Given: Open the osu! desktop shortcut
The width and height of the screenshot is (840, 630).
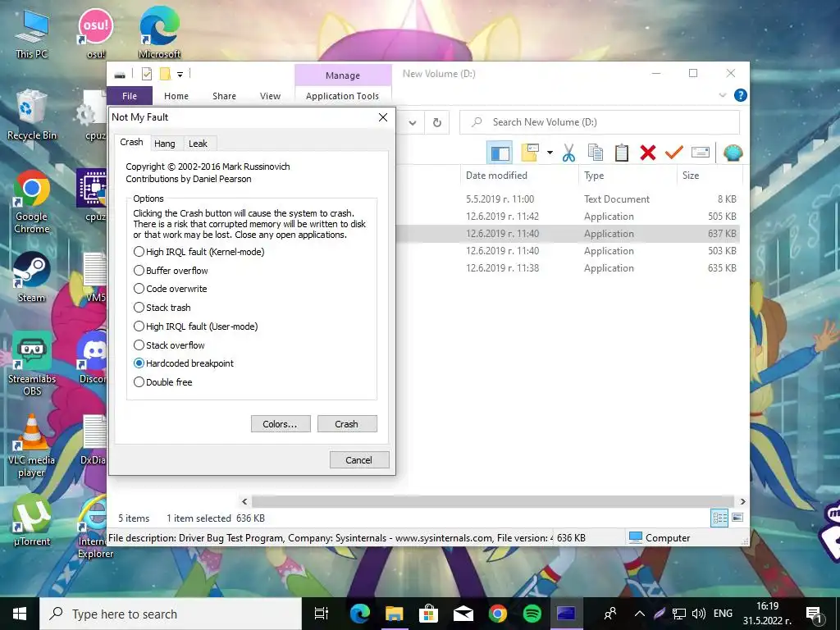Looking at the screenshot, I should click(x=96, y=33).
